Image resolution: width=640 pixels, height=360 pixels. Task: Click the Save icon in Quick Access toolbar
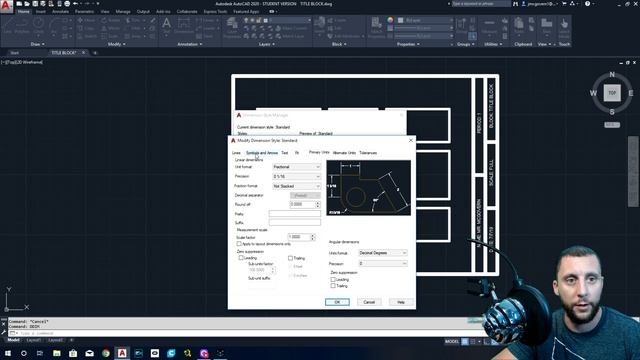coord(35,4)
